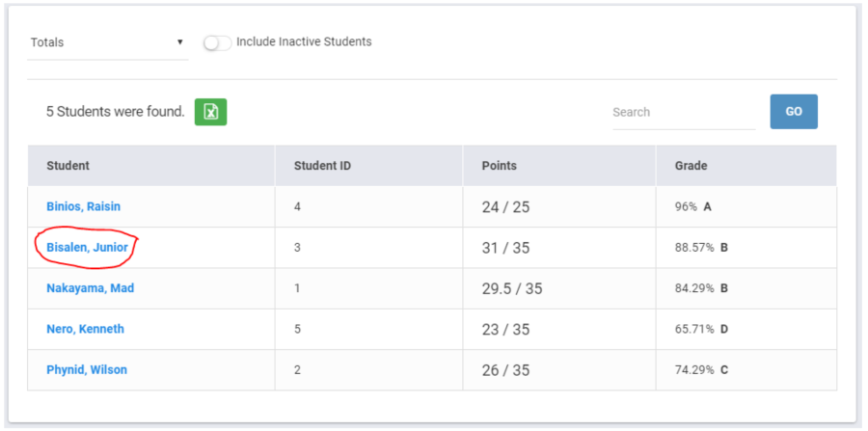Sort by the Grade column header
The height and width of the screenshot is (431, 868).
click(x=691, y=166)
